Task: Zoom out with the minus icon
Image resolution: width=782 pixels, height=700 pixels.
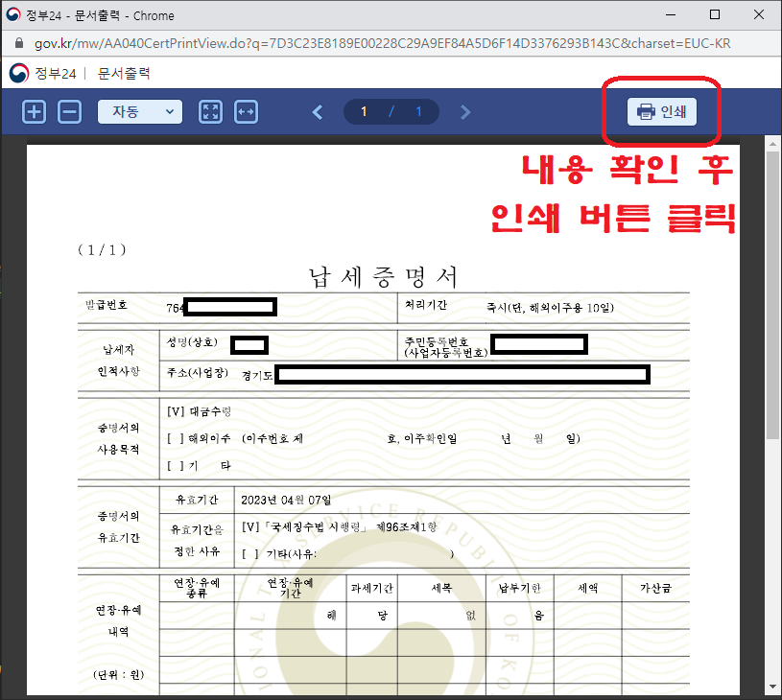Action: point(70,111)
